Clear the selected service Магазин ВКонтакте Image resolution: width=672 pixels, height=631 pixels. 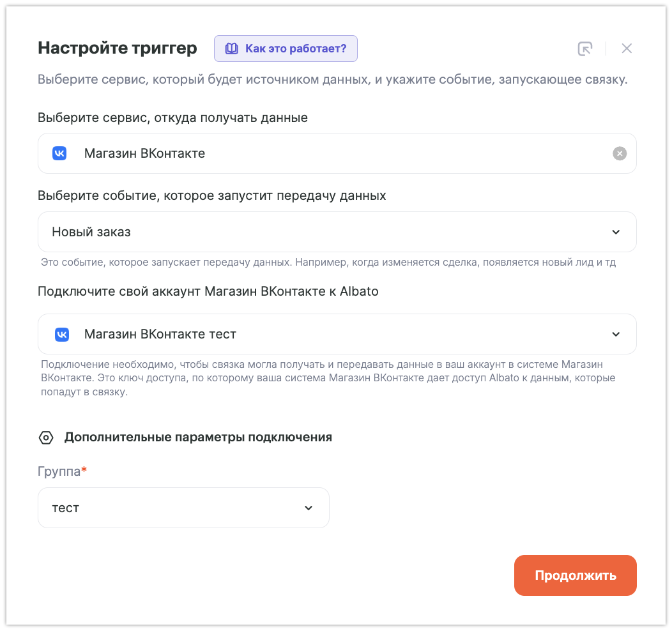pos(619,153)
